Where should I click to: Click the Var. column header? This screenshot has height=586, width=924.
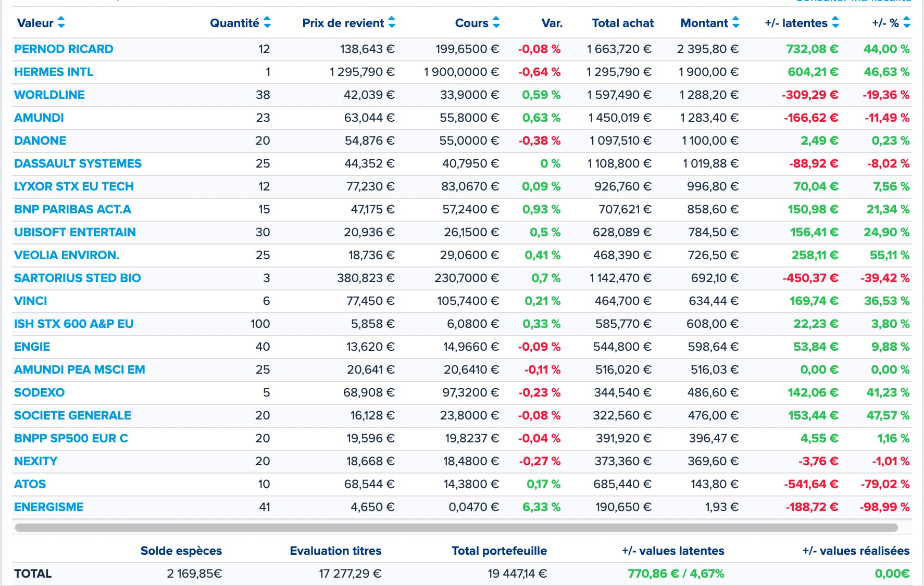[x=552, y=23]
